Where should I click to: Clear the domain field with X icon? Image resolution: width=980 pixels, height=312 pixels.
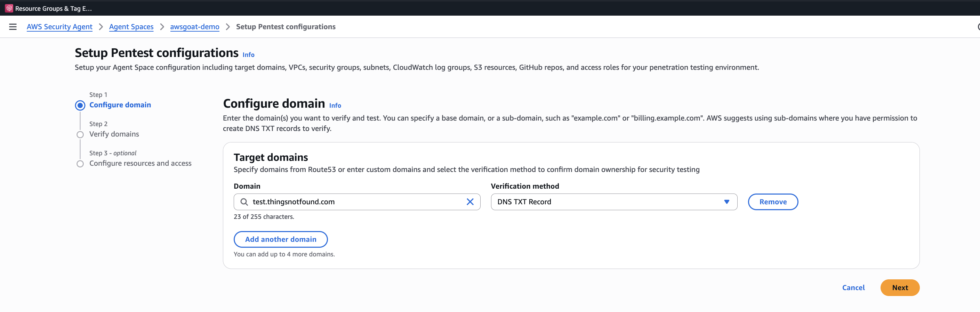tap(470, 202)
